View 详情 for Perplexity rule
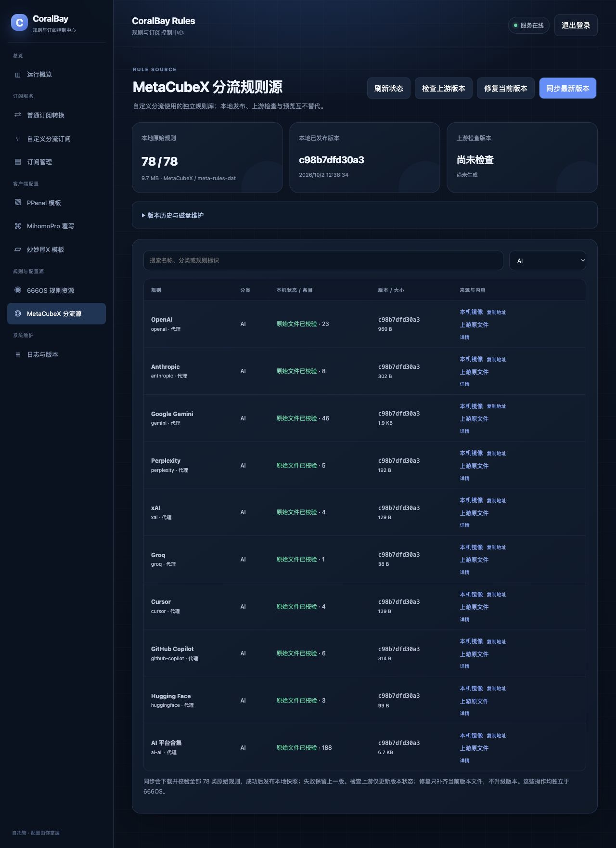The width and height of the screenshot is (616, 848). point(464,479)
